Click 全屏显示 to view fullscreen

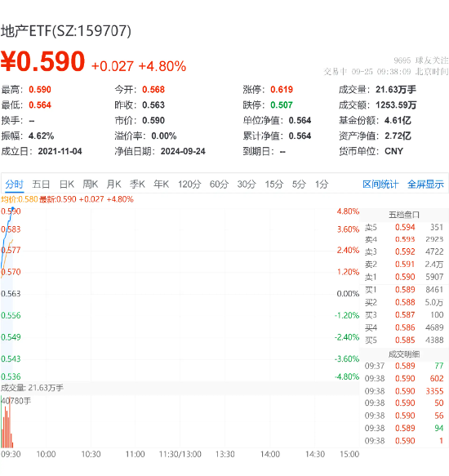tap(425, 185)
